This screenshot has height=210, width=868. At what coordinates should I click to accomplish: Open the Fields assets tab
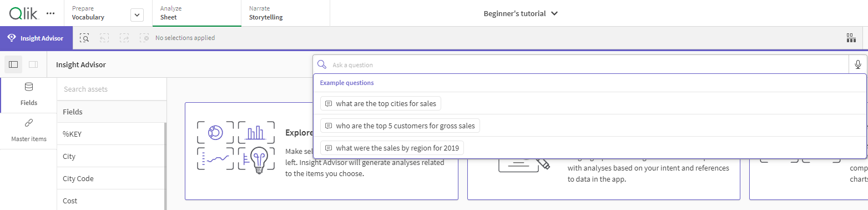pyautogui.click(x=28, y=94)
